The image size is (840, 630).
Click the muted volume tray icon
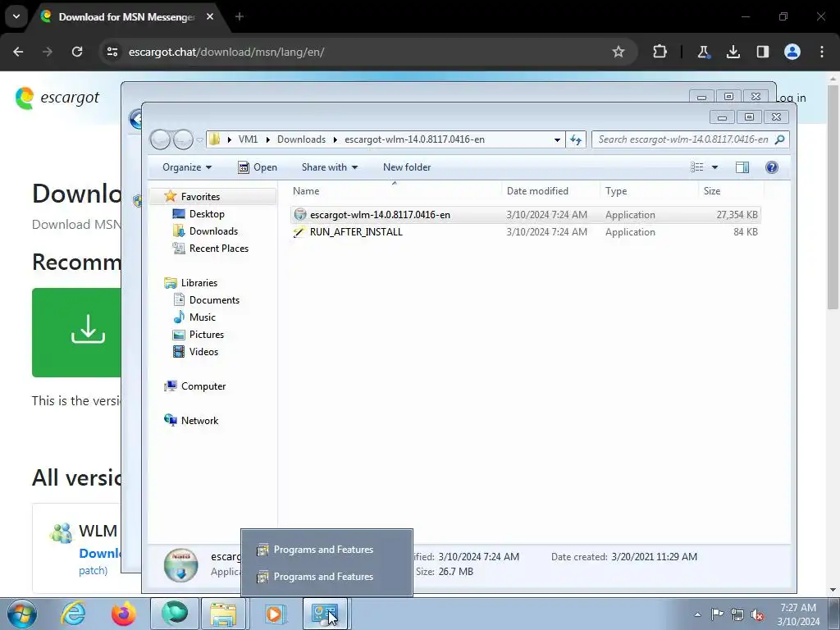click(757, 614)
